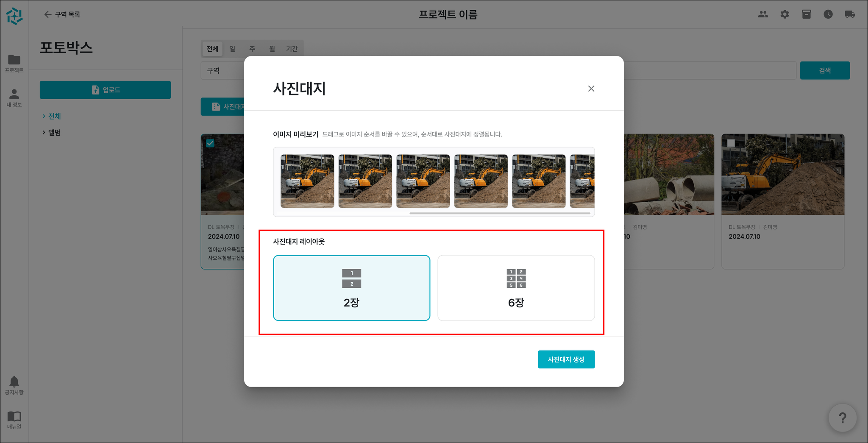
Task: Open the 내 정보 profile icon
Action: (x=14, y=98)
